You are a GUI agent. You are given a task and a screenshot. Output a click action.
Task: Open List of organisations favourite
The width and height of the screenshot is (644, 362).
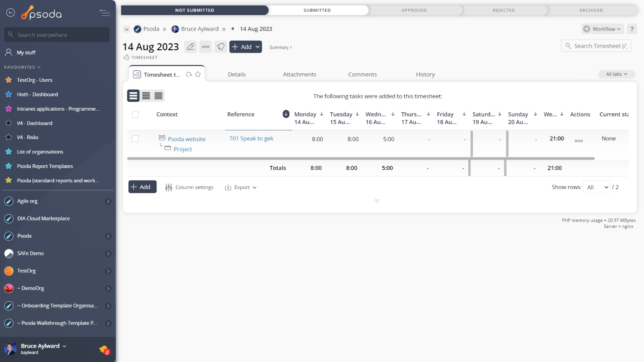point(40,152)
